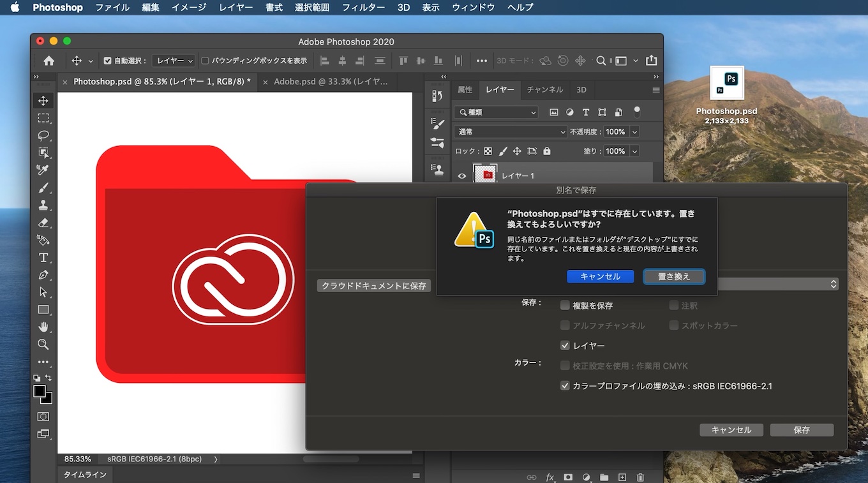Enable バウンディングボックスを表示 checkbox
Viewport: 868px width, 483px height.
coord(205,61)
